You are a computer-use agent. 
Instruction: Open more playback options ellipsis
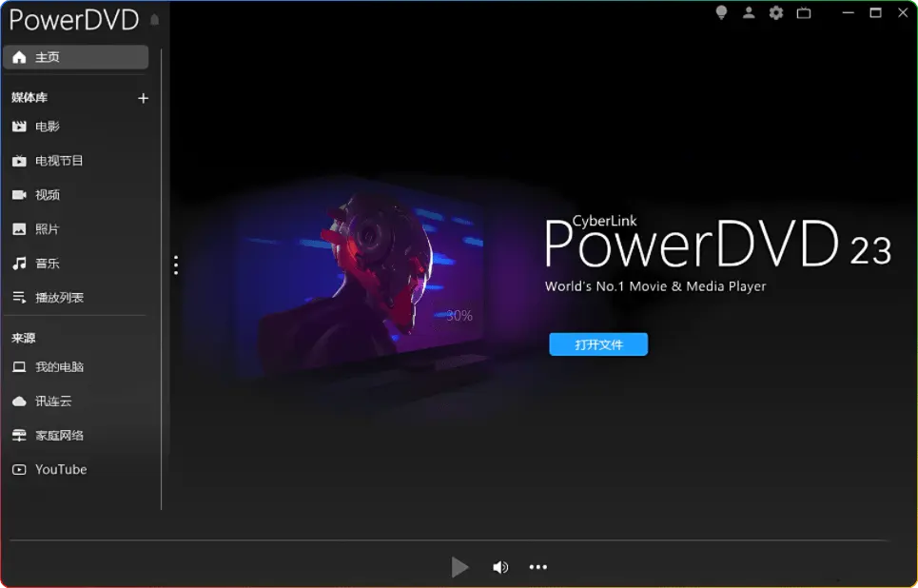538,567
